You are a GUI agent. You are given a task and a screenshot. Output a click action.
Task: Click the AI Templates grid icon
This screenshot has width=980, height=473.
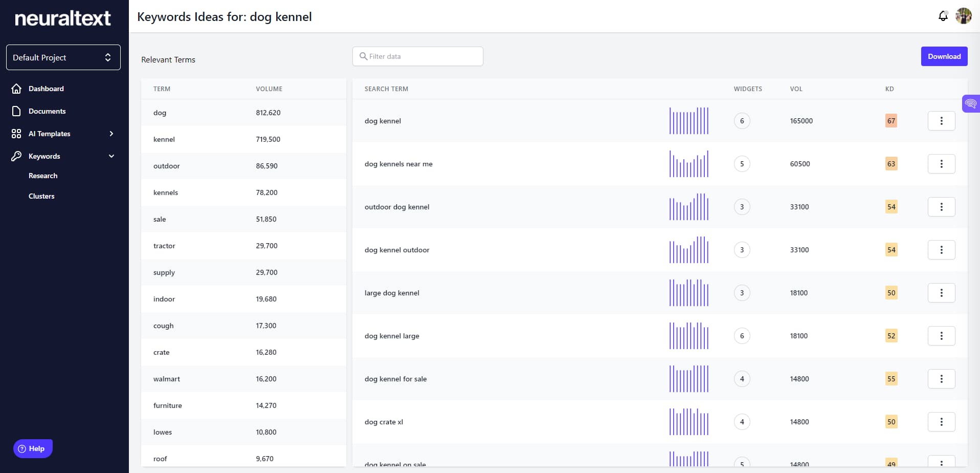(16, 134)
